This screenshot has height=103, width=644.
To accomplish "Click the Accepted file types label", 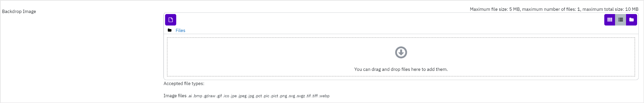I will click(x=184, y=84).
